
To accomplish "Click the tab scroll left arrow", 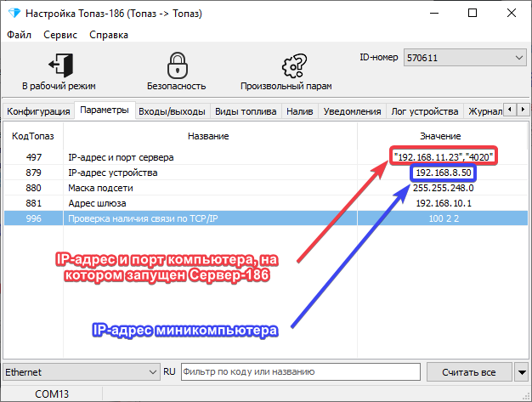I will (x=510, y=110).
